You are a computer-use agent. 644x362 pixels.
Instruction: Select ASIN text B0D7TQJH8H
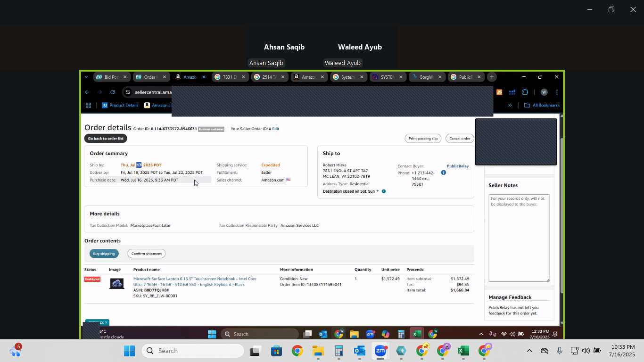click(x=157, y=290)
